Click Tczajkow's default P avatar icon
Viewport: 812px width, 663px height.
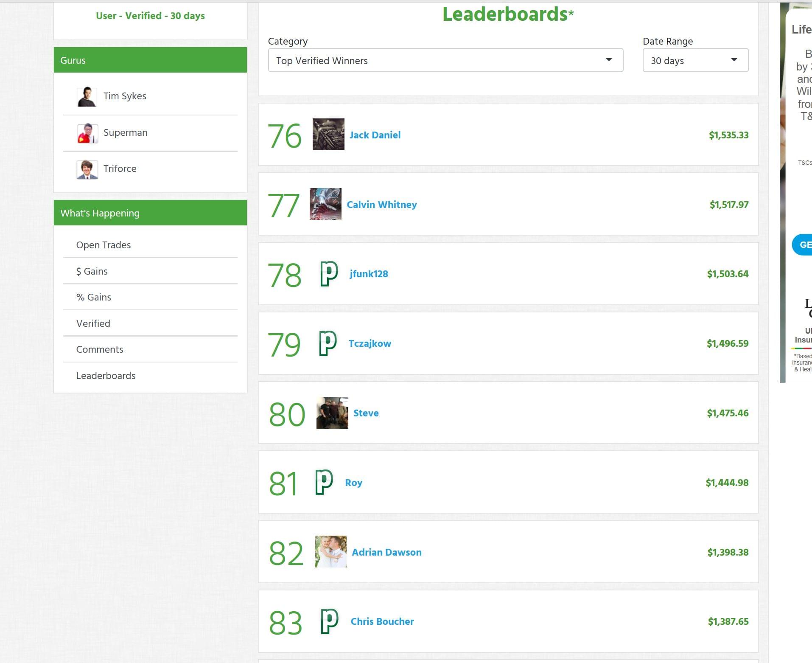[x=328, y=343]
